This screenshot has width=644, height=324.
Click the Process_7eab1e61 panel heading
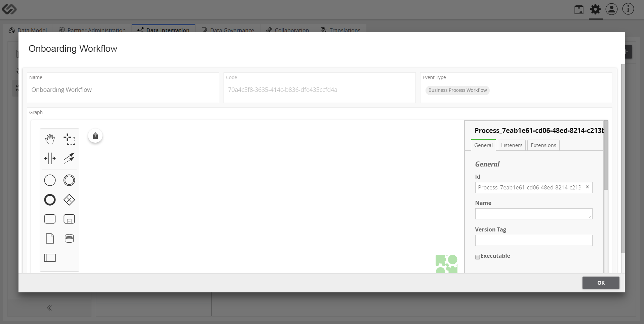[x=539, y=131]
